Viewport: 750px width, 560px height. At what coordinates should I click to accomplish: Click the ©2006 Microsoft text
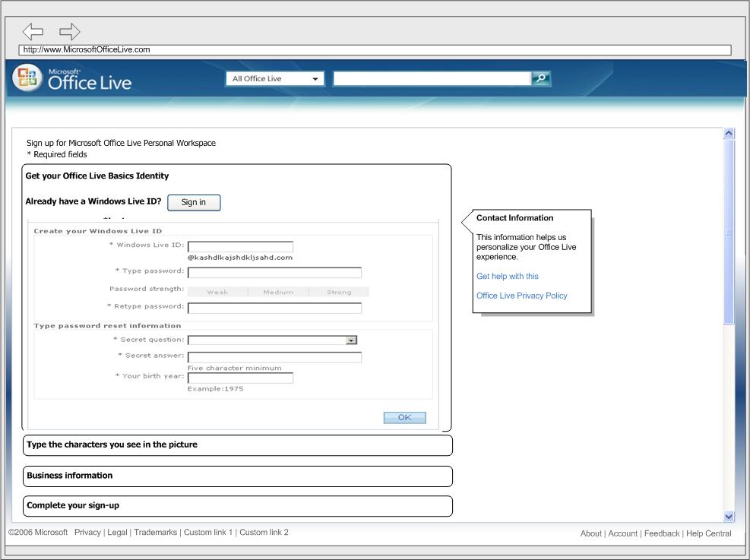pyautogui.click(x=38, y=532)
